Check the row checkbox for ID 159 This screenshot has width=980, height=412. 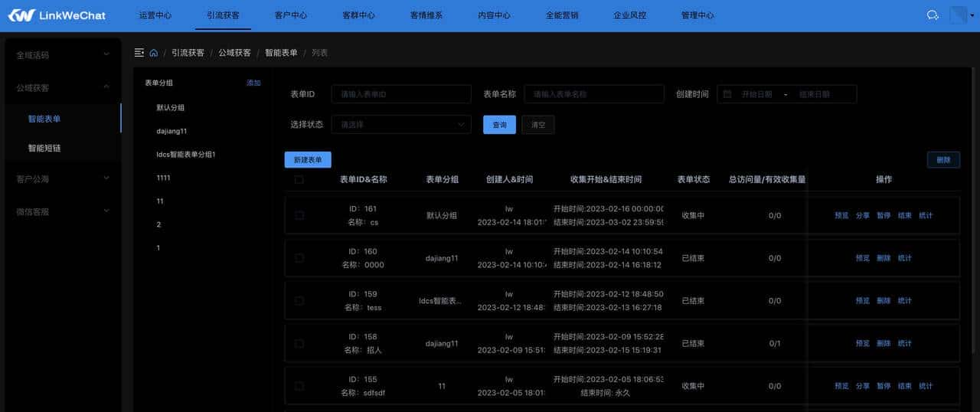point(299,301)
